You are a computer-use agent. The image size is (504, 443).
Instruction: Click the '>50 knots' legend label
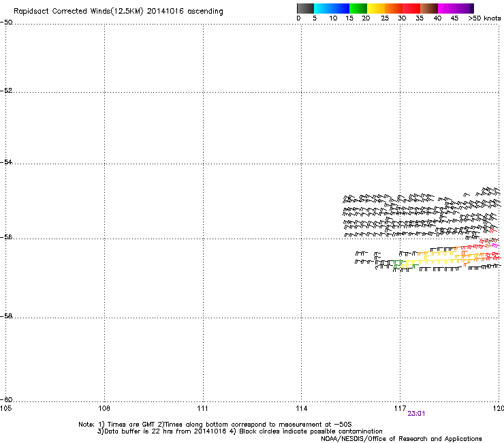484,18
